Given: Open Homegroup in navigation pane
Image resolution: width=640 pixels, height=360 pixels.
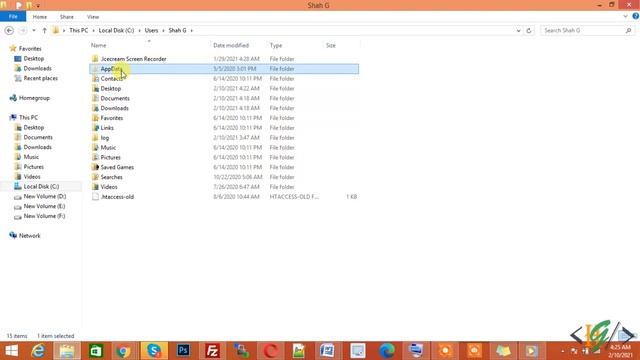Looking at the screenshot, I should 34,98.
